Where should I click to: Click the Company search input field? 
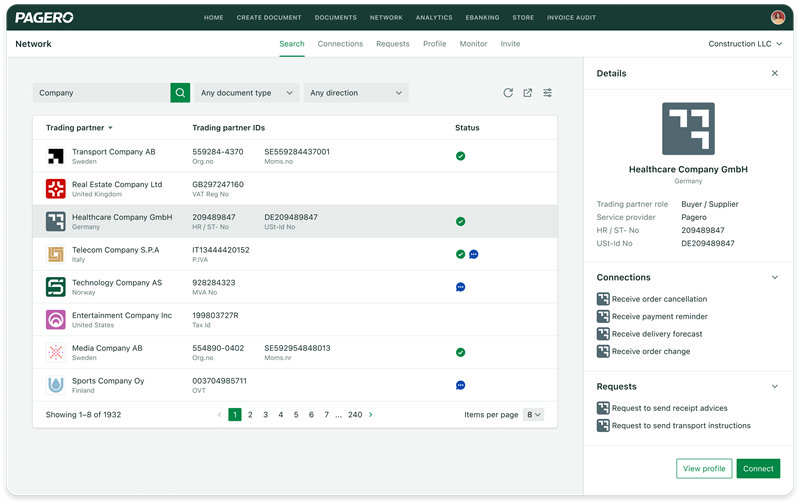coord(100,93)
